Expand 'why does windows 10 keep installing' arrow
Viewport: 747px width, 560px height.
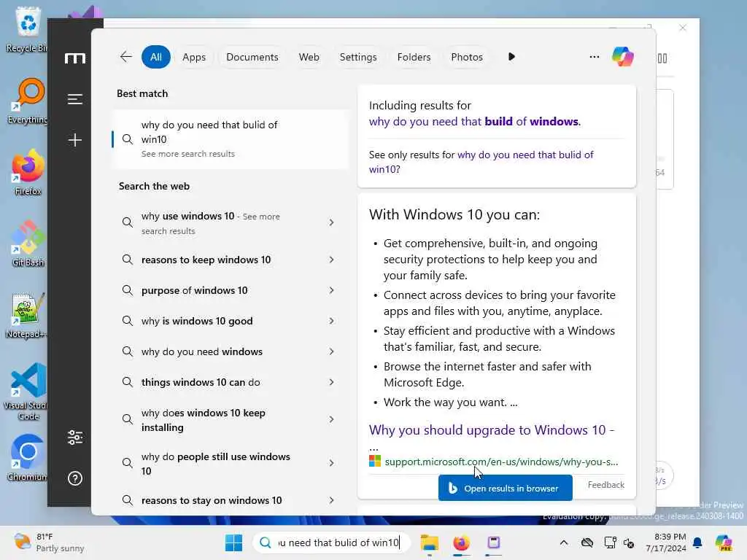pos(332,419)
